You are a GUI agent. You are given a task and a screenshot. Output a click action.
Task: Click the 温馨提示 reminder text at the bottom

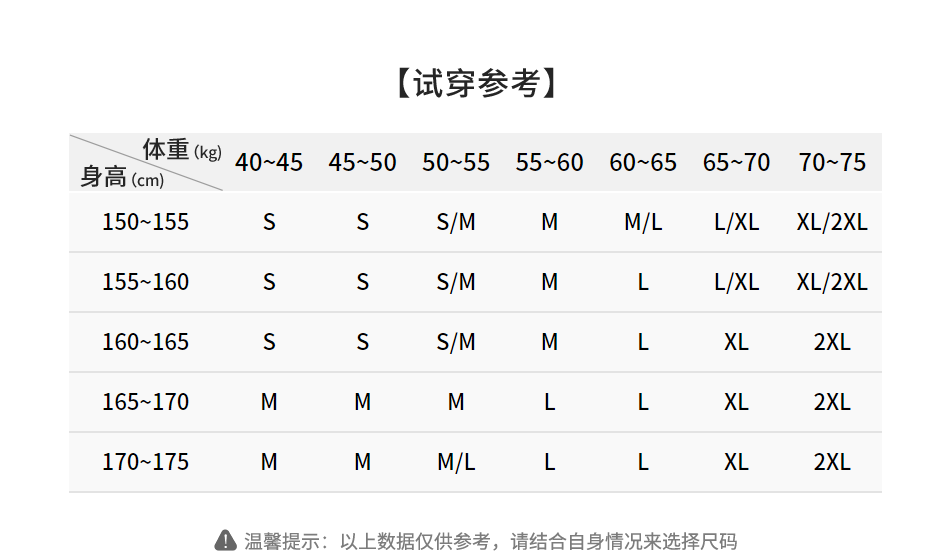490,541
